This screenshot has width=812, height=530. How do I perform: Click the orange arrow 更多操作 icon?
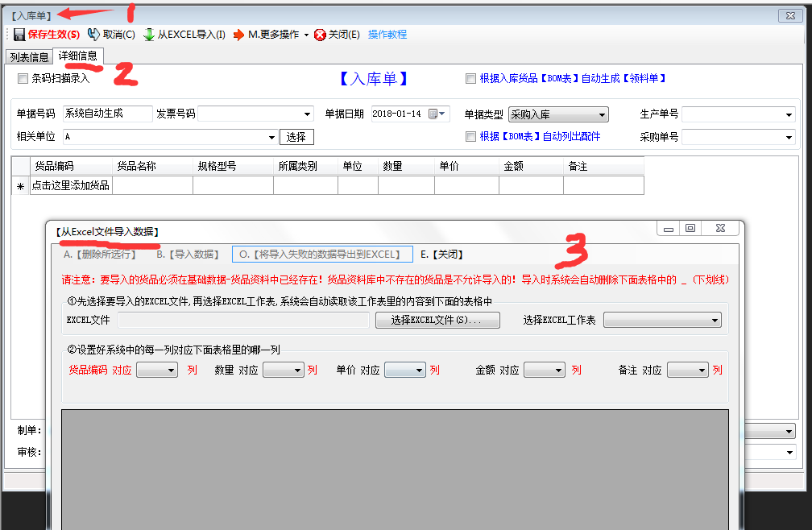(x=238, y=35)
